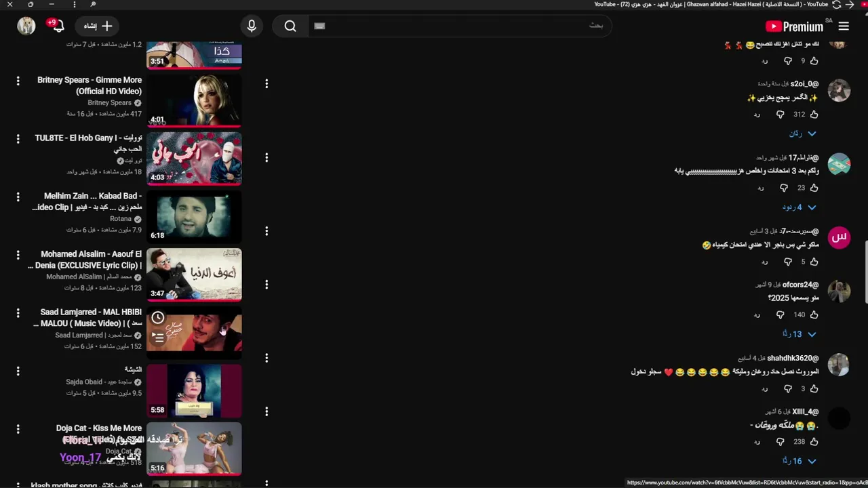Open the Melhim Zain 6:18 video thumbnail
Screen dimensions: 868x488
tap(194, 217)
